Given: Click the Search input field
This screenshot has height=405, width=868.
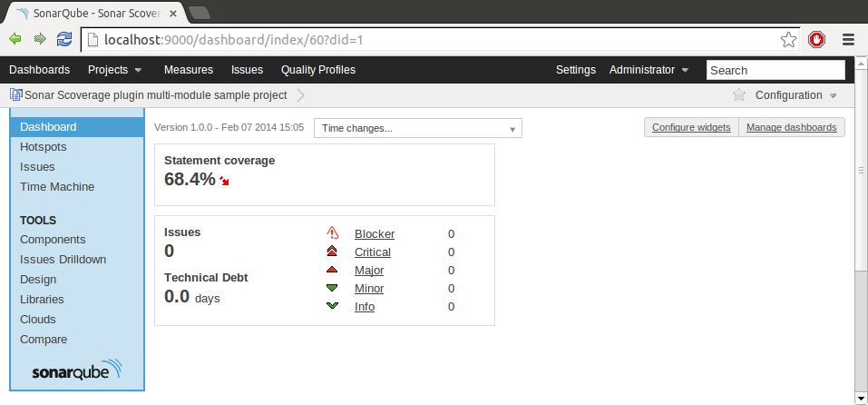Looking at the screenshot, I should click(x=775, y=70).
